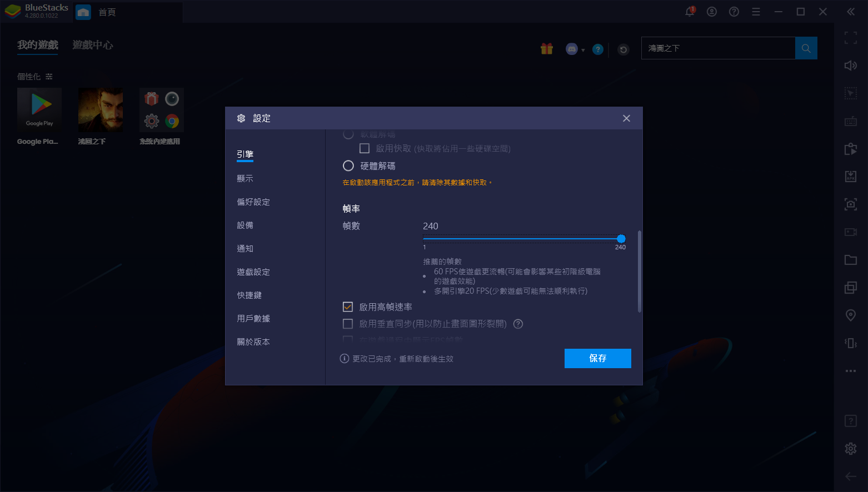Click the orange clear-data warning text
This screenshot has height=492, width=868.
417,182
